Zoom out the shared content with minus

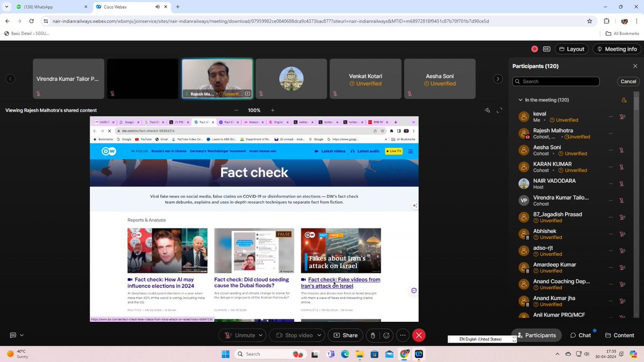click(x=237, y=110)
